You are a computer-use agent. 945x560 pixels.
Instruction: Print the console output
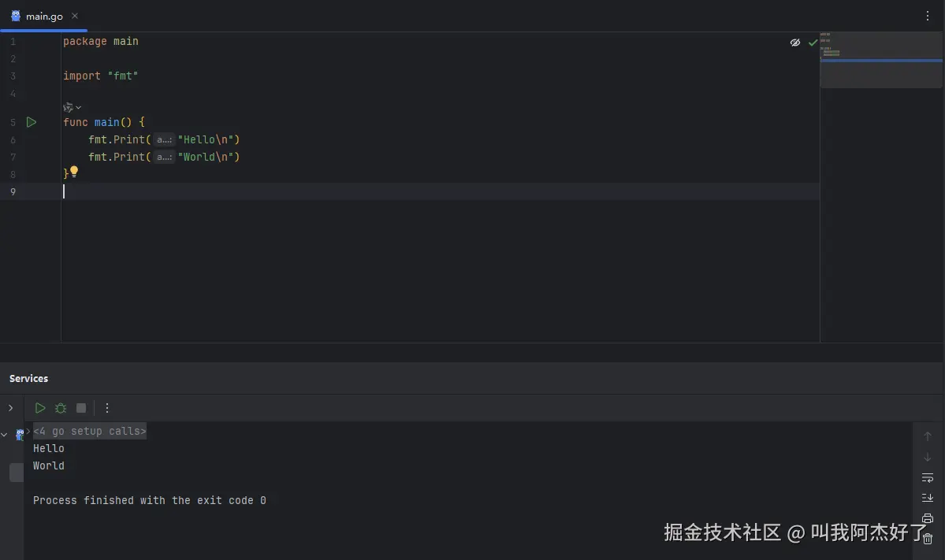click(x=928, y=518)
